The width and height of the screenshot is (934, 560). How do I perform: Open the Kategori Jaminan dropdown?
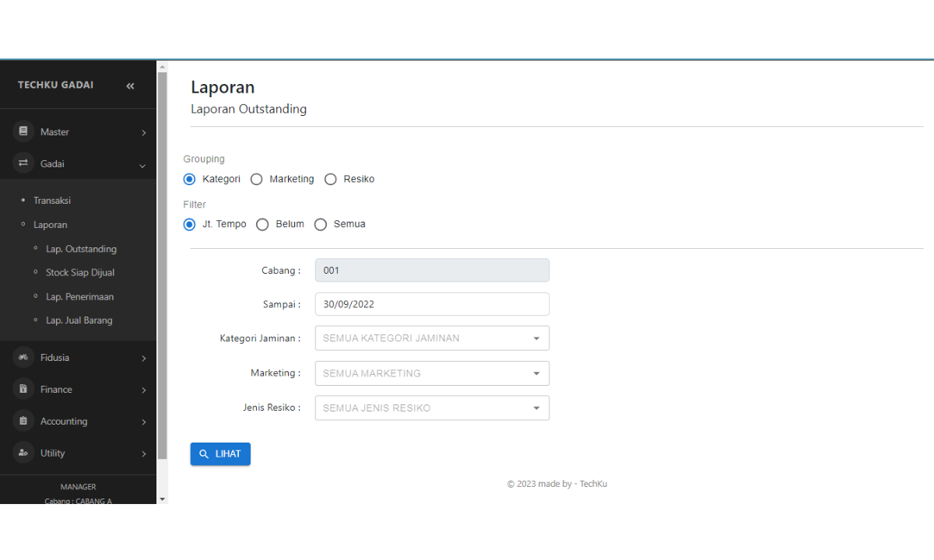432,338
